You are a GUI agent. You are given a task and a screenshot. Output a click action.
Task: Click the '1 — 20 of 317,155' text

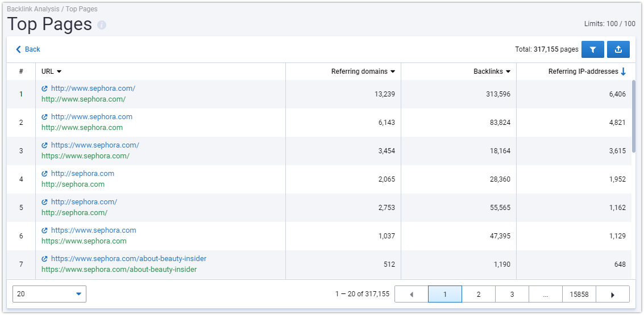(x=362, y=294)
